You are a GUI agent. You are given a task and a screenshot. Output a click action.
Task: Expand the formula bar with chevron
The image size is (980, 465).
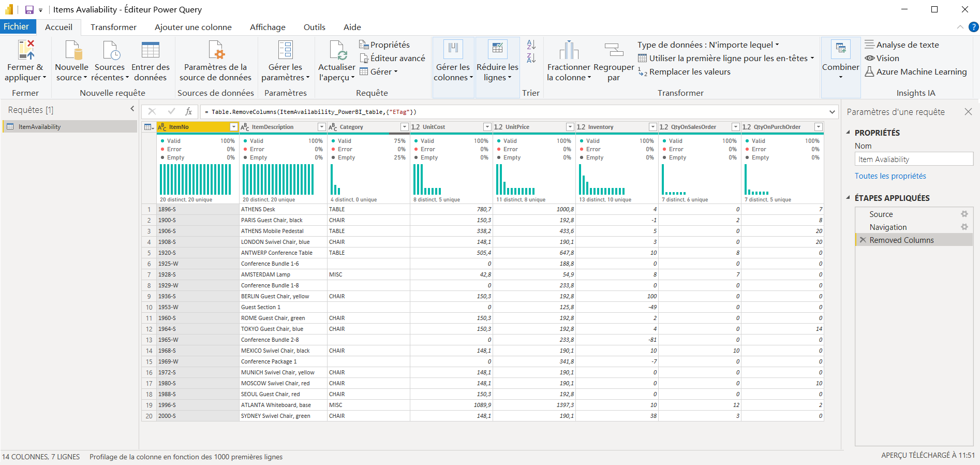[x=832, y=112]
